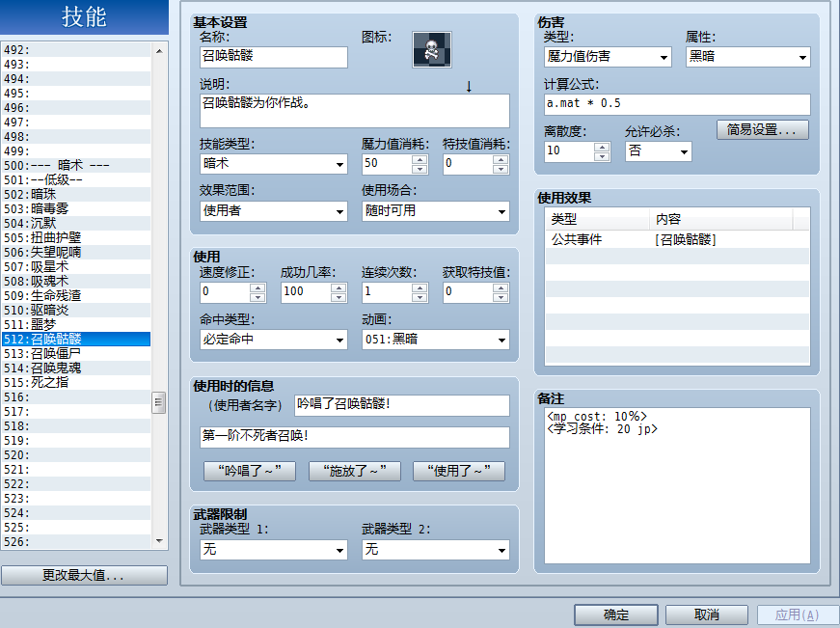Open the 命中类型 dropdown showing 必定命中
The width and height of the screenshot is (840, 628).
tap(273, 340)
